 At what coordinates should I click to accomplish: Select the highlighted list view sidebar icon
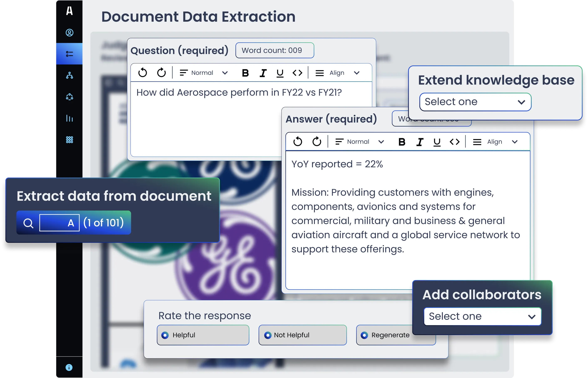(69, 54)
